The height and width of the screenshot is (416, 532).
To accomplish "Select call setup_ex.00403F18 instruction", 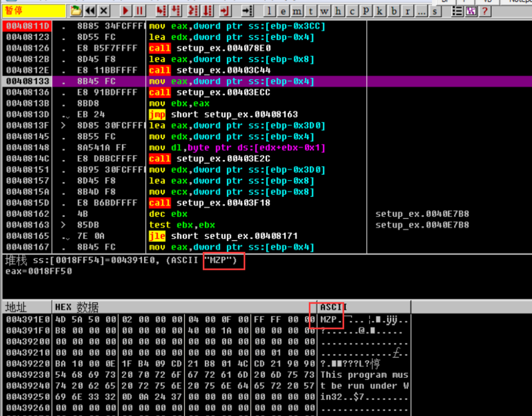I will (210, 203).
